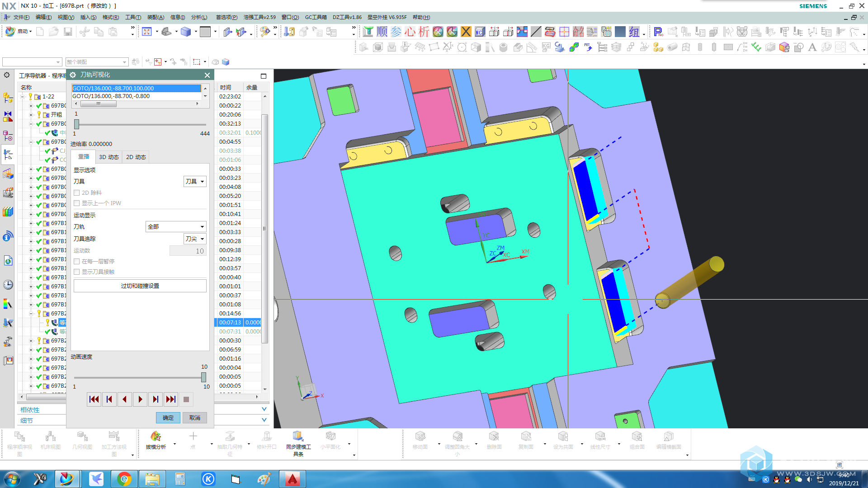Click the 取消 button
This screenshot has height=488, width=868.
(195, 418)
